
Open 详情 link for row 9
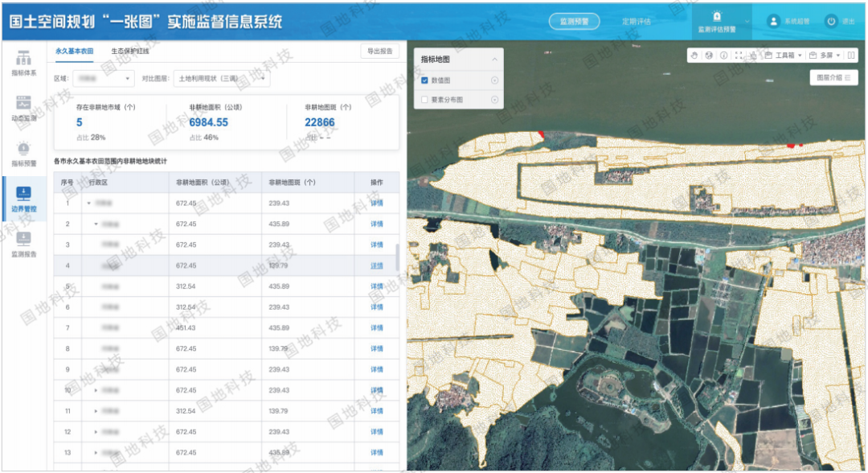coord(377,369)
